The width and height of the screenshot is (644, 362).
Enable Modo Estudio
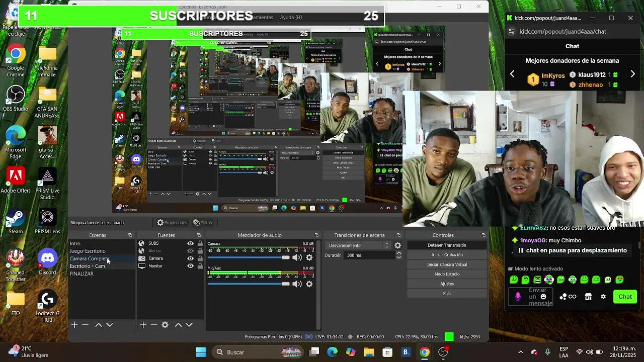coord(447,274)
